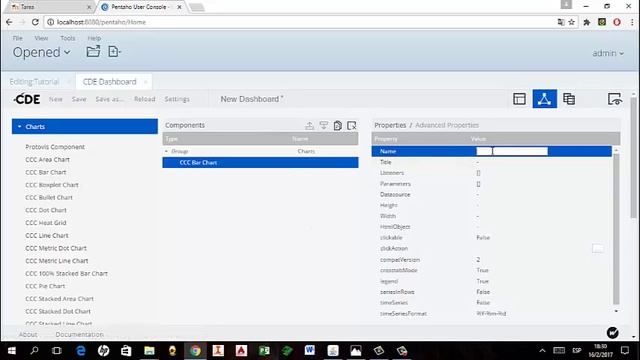Open the Tools menu

(x=68, y=38)
